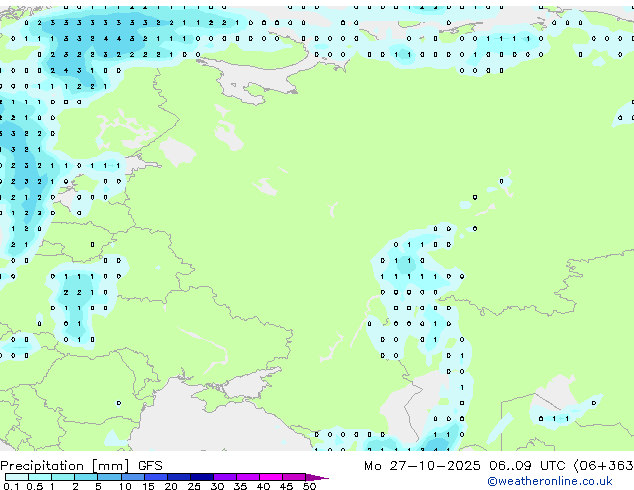Screen dimensions: 634x490
Task: Pick the 10–15 mm legend color swatch
Action: (x=133, y=477)
